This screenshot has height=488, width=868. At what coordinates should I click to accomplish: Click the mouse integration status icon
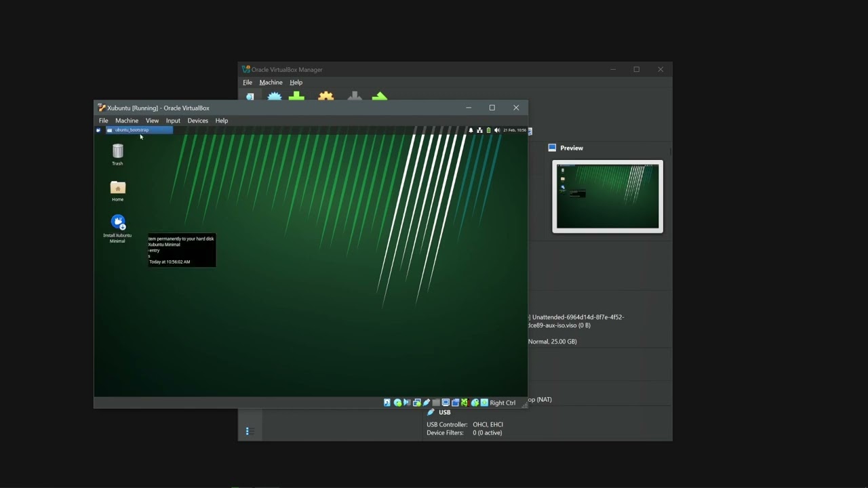475,403
